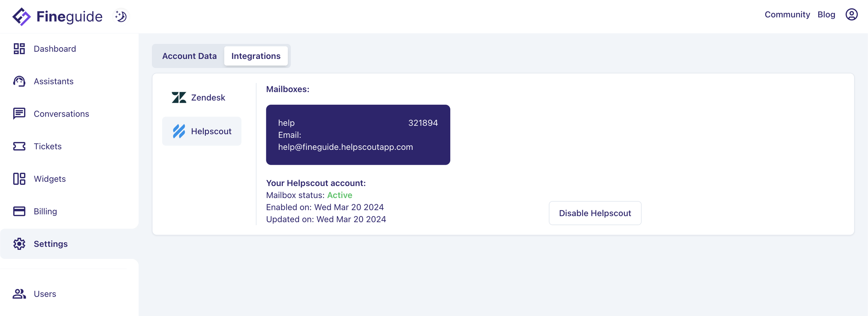Click the Fineguide logo icon
The height and width of the screenshot is (316, 868).
[x=22, y=17]
